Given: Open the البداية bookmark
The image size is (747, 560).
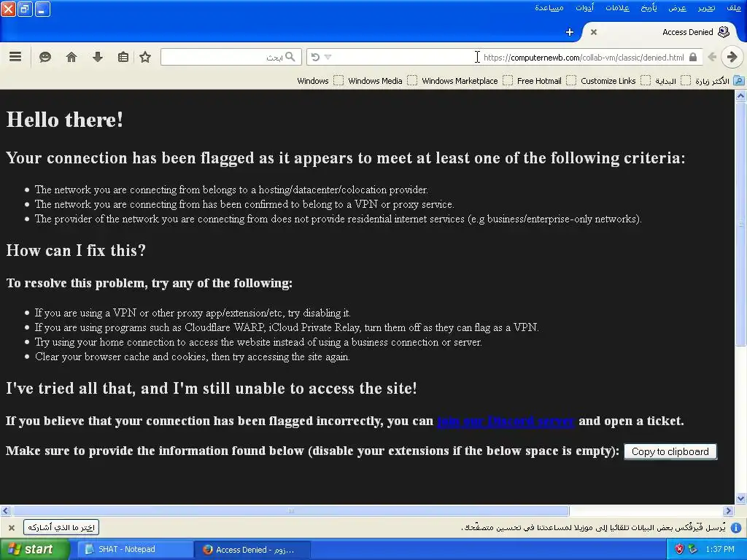Looking at the screenshot, I should (673, 81).
